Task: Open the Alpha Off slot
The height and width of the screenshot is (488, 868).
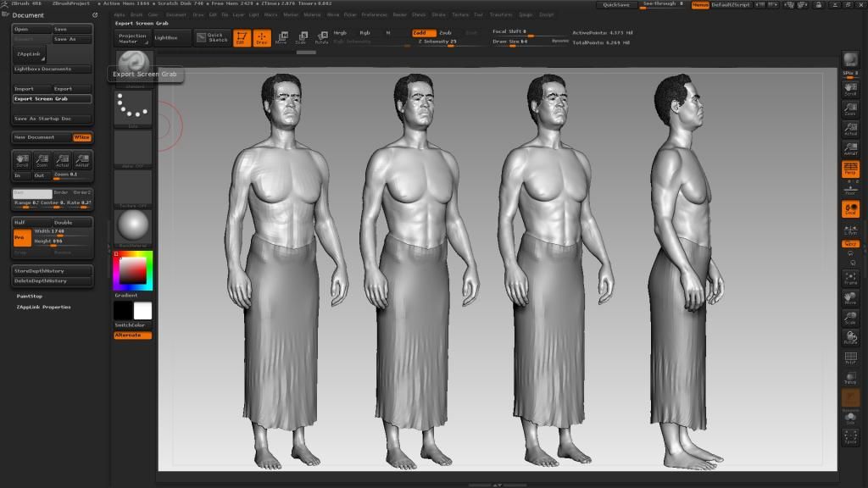Action: pyautogui.click(x=133, y=147)
